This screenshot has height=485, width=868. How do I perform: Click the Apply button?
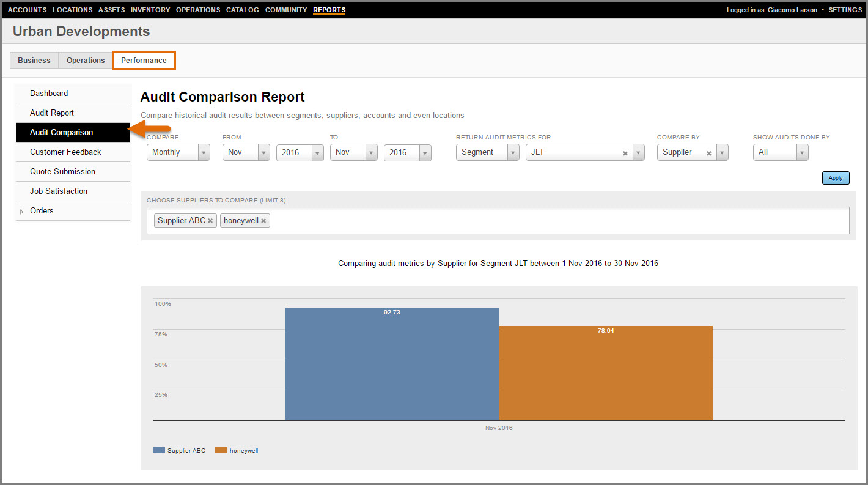click(835, 178)
